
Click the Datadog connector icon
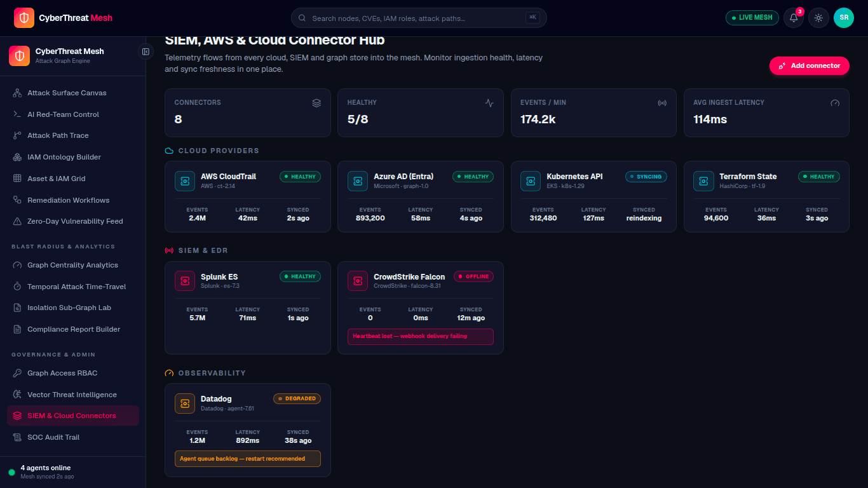click(x=185, y=403)
